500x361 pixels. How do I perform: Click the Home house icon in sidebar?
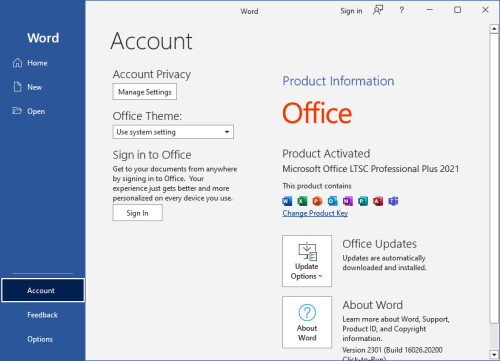click(17, 63)
